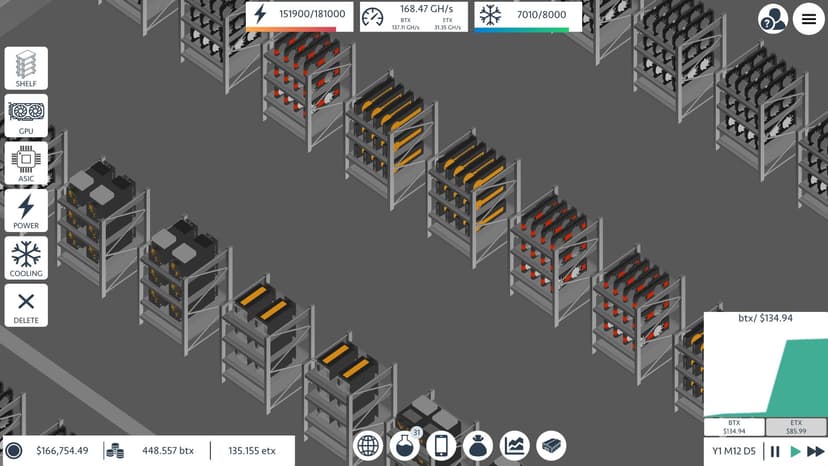Play at normal game speed

pyautogui.click(x=795, y=452)
